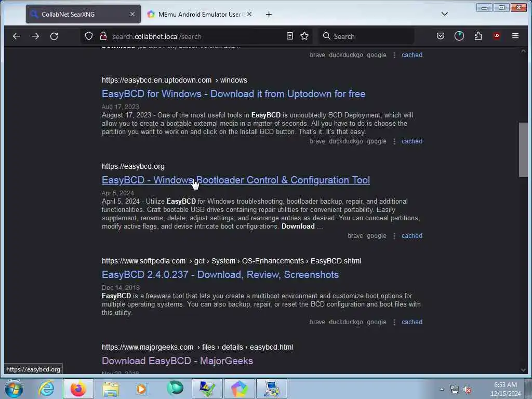The width and height of the screenshot is (532, 399).
Task: Open cached copy of Softpedia result
Action: [412, 322]
